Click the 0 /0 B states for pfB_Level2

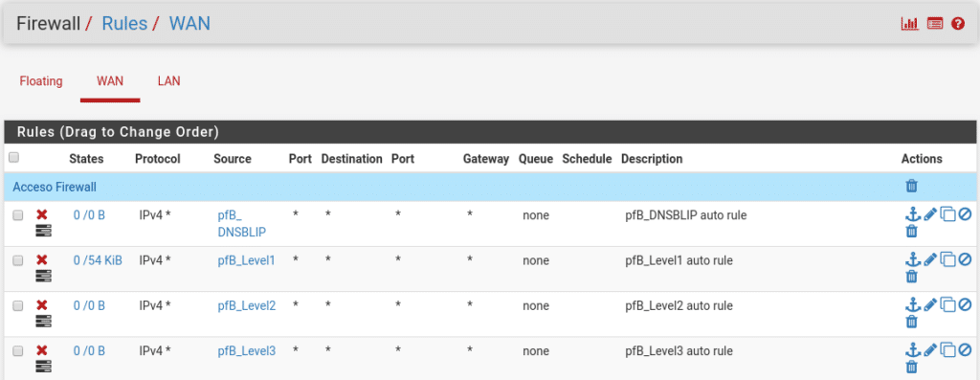[x=89, y=305]
